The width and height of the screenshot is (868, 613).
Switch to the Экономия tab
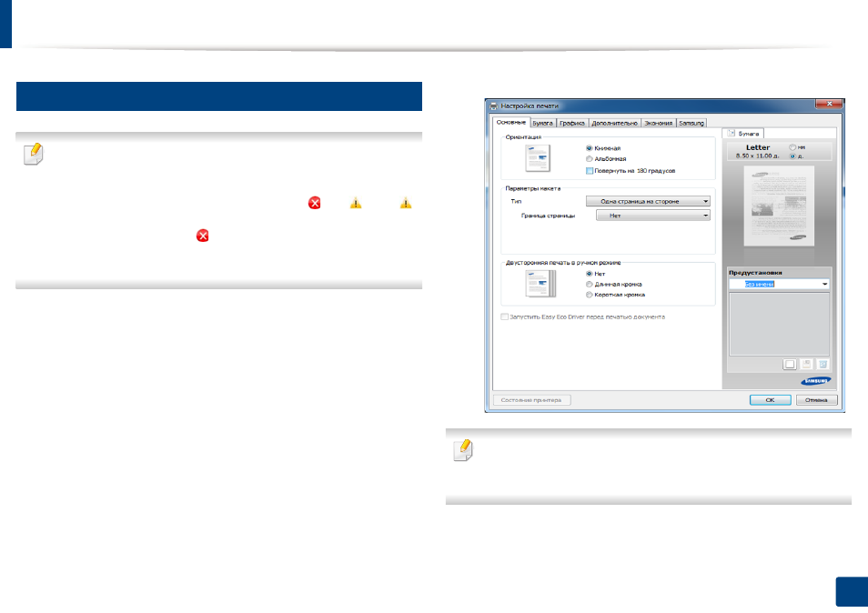(658, 124)
